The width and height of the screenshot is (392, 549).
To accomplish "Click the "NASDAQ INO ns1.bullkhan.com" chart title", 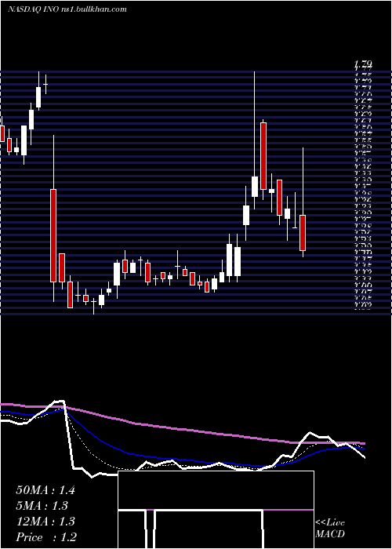I will 67,9.
